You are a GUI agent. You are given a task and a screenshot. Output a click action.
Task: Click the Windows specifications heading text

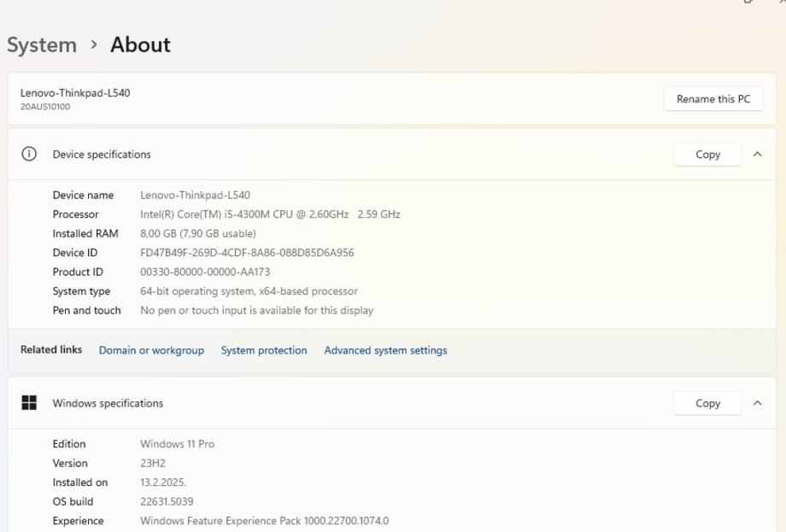click(108, 403)
